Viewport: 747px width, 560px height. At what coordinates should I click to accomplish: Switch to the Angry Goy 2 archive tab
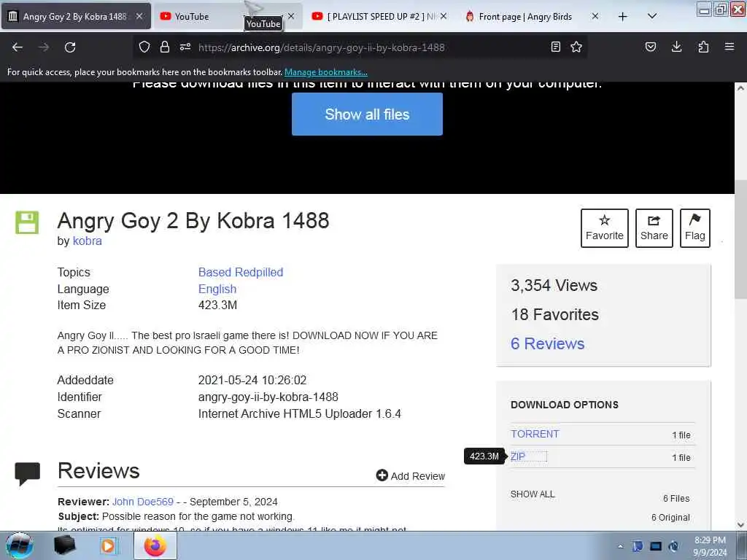(x=76, y=16)
